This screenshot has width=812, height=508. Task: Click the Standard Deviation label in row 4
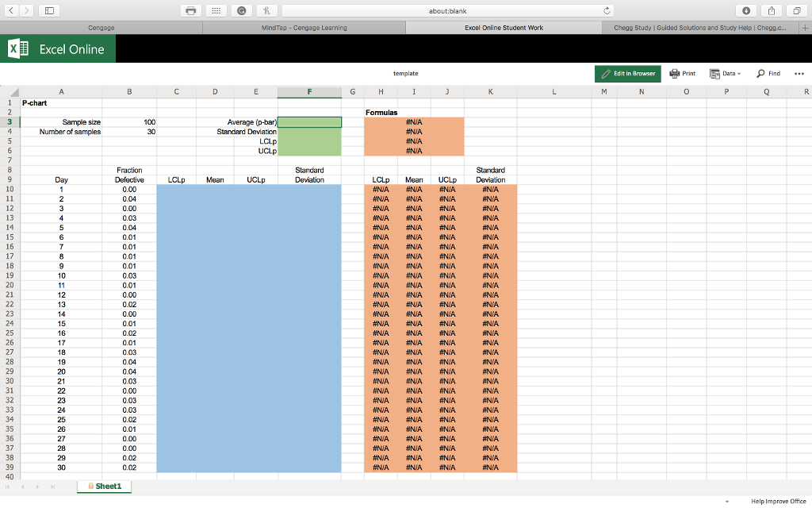click(247, 132)
